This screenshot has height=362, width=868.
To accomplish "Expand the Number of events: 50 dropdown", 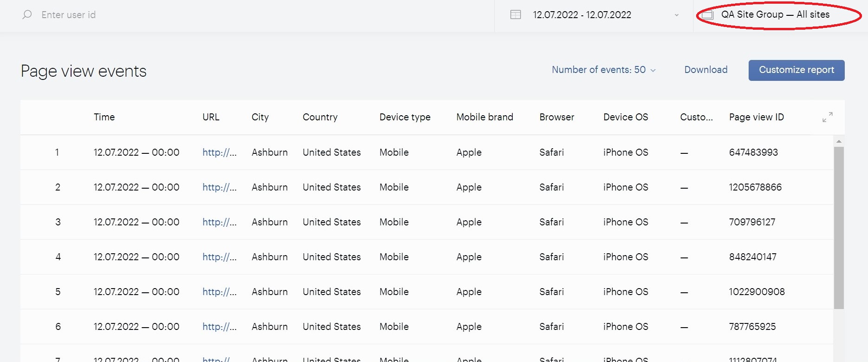I will click(604, 70).
